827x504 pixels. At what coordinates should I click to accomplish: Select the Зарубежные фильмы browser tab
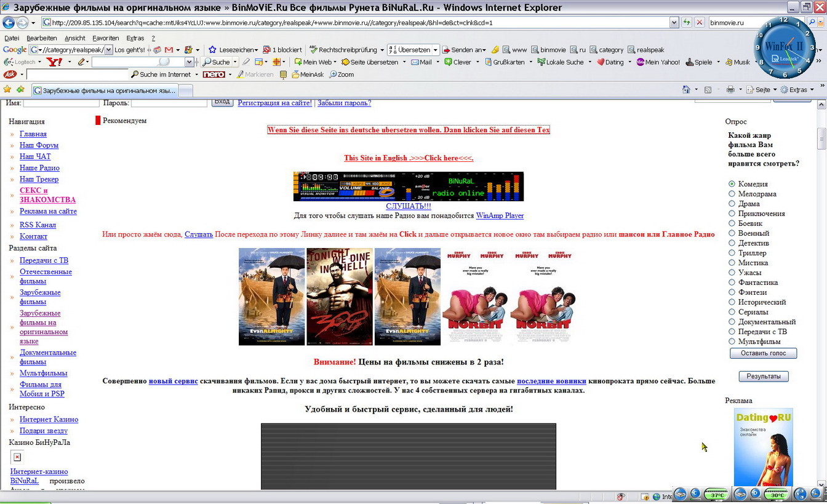pyautogui.click(x=104, y=90)
